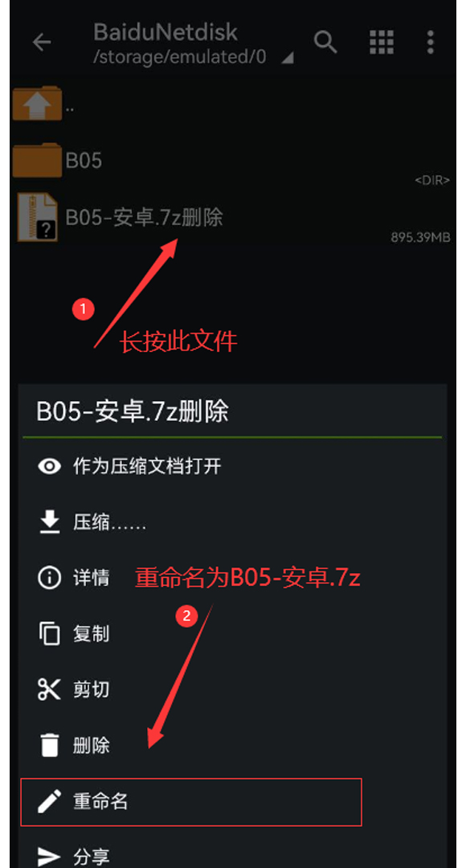
Task: Click the 压缩…… menu text
Action: pyautogui.click(x=109, y=522)
